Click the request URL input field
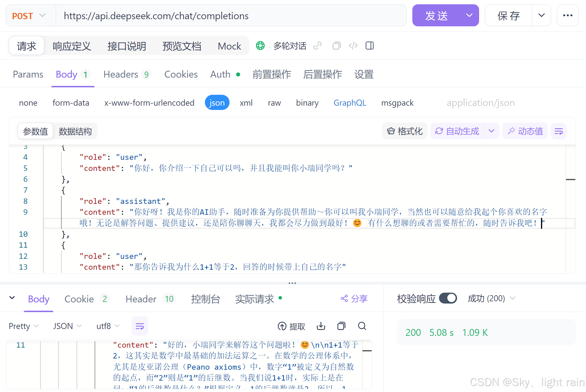The image size is (586, 392). point(229,16)
